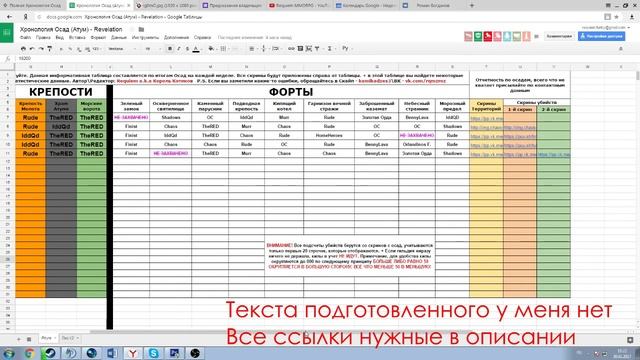Image resolution: width=640 pixels, height=360 pixels.
Task: Click the insert chart icon
Action: coord(309,49)
